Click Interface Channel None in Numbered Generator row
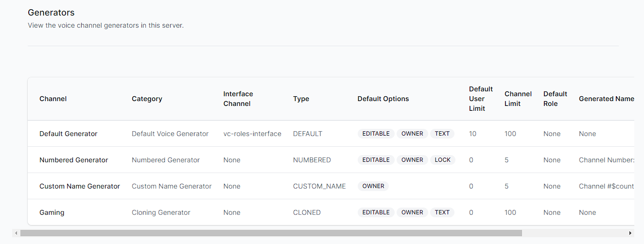Viewport: 644px width, 244px height. point(232,160)
